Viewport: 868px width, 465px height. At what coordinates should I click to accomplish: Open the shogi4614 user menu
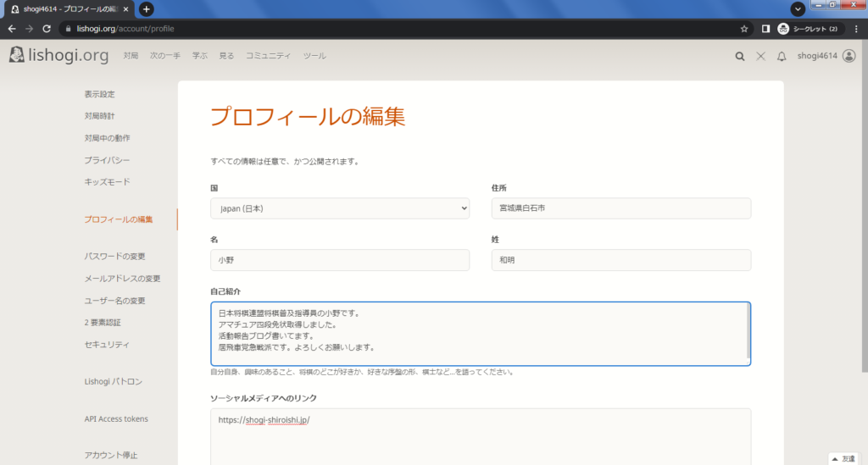(x=817, y=56)
